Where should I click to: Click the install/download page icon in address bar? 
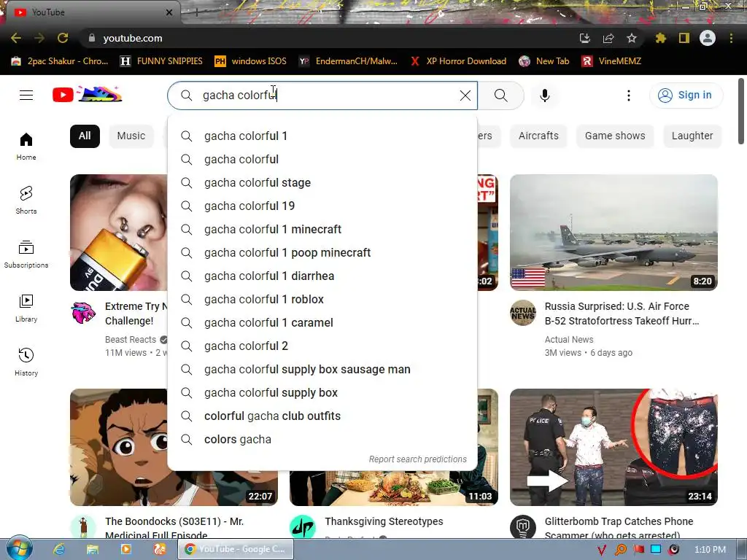(584, 38)
